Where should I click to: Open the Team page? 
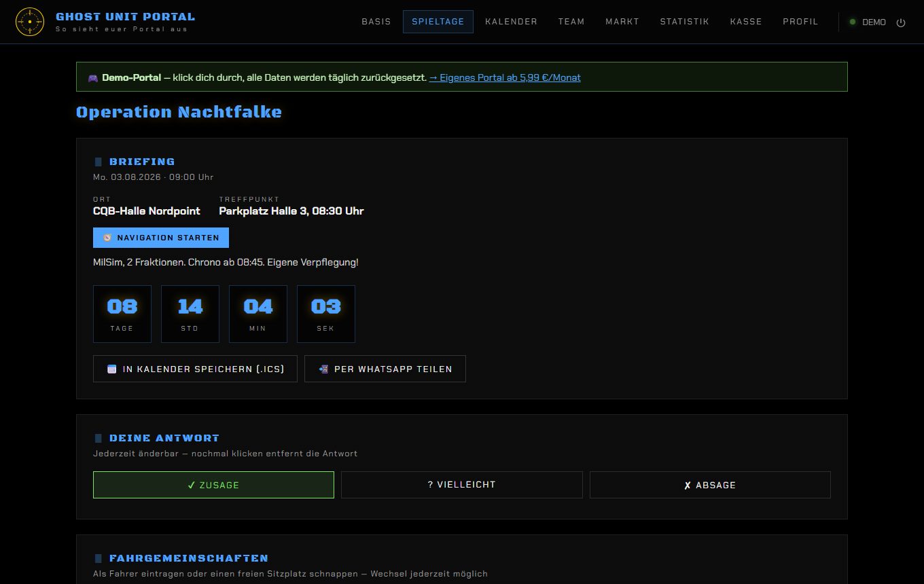point(571,22)
